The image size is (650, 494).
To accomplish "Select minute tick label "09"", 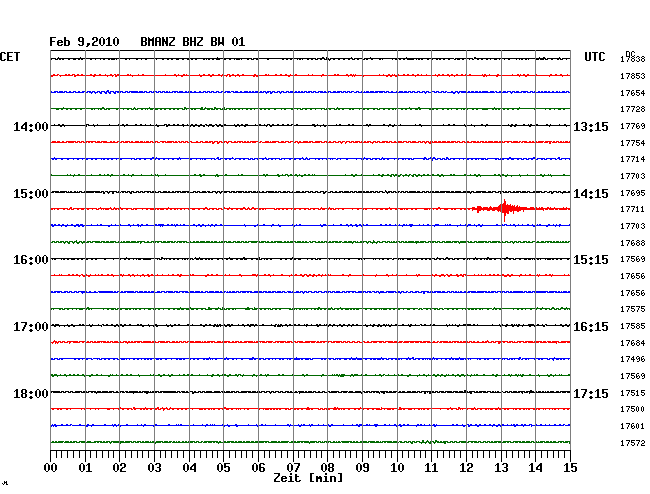I will 362,468.
